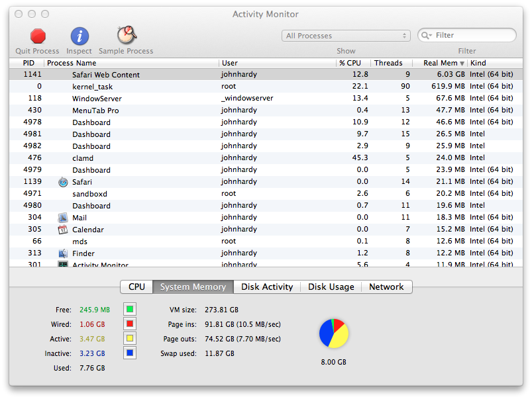Click the 6.03 GB Real Mem value
Screen dimensions: 532x399
(x=451, y=74)
